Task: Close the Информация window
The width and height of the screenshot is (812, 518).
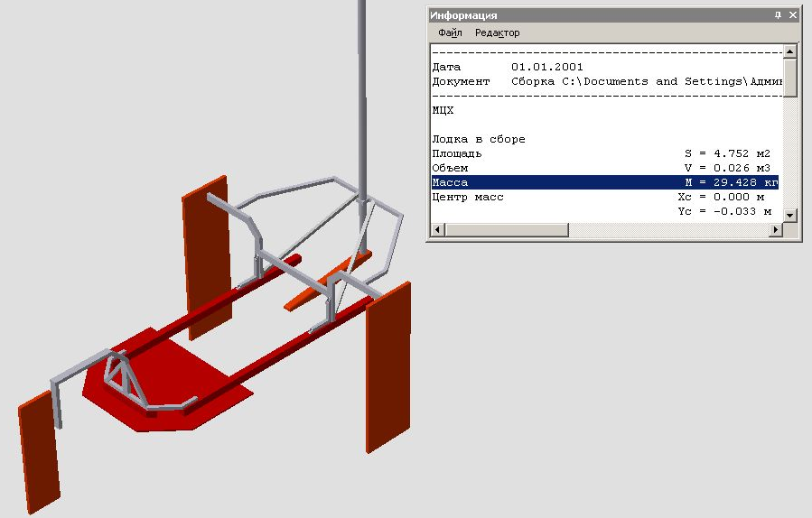Action: coord(792,15)
